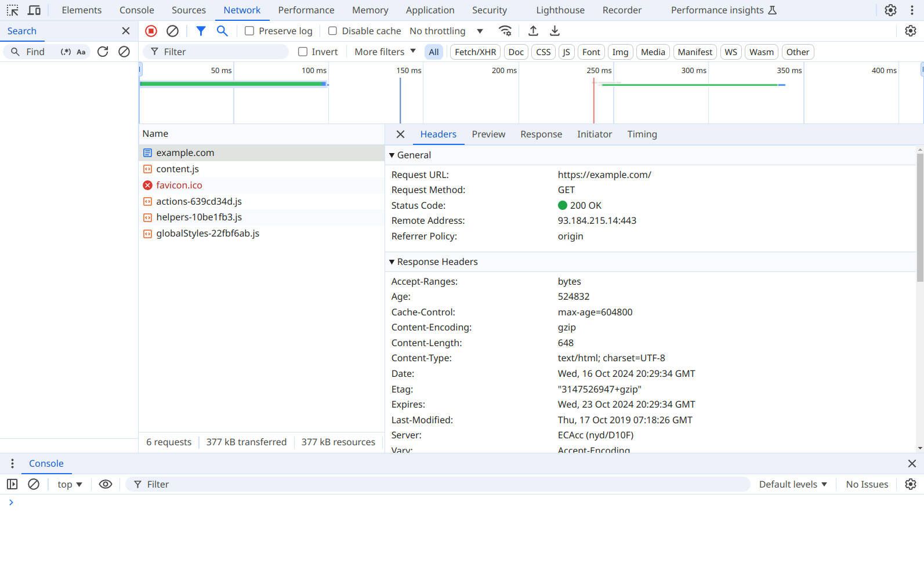The image size is (924, 567).
Task: Filter requests by Fetch/XHR type
Action: (475, 52)
